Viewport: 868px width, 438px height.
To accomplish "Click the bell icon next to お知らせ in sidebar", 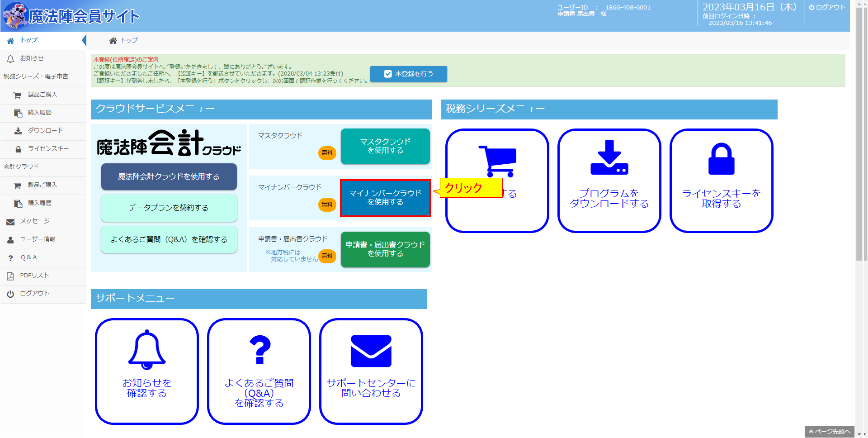I will 10,59.
